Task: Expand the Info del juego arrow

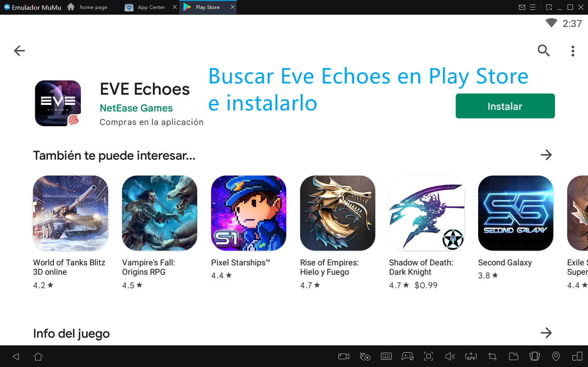Action: point(546,333)
